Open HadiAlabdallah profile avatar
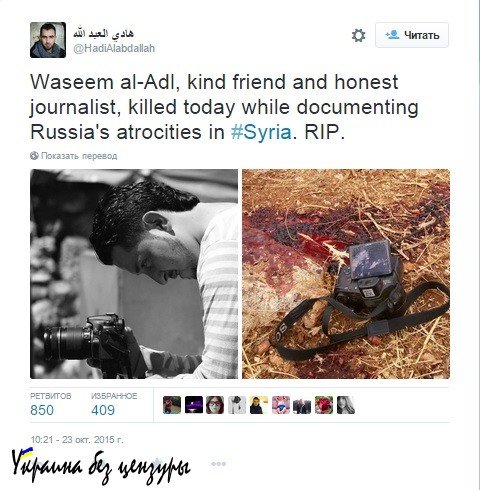 coord(48,40)
